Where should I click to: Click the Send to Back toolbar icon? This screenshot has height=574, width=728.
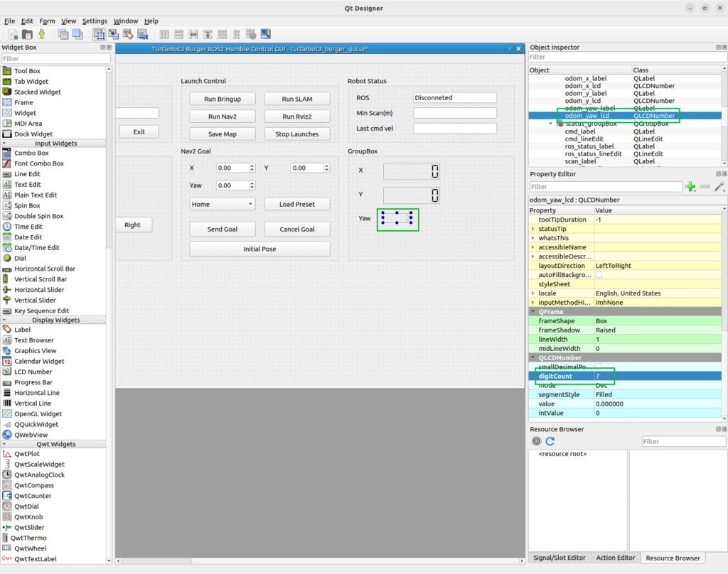63,34
